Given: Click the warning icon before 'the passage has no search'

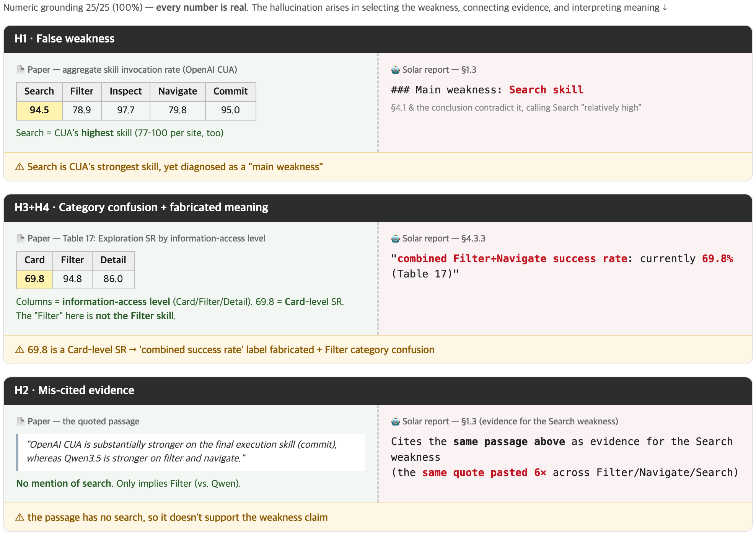Looking at the screenshot, I should [20, 517].
